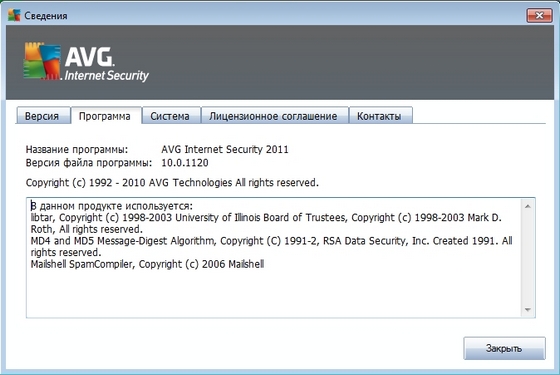Viewport: 560px width, 375px height.
Task: Click the MD4 and MD5 Message-Digest line
Action: (x=271, y=246)
